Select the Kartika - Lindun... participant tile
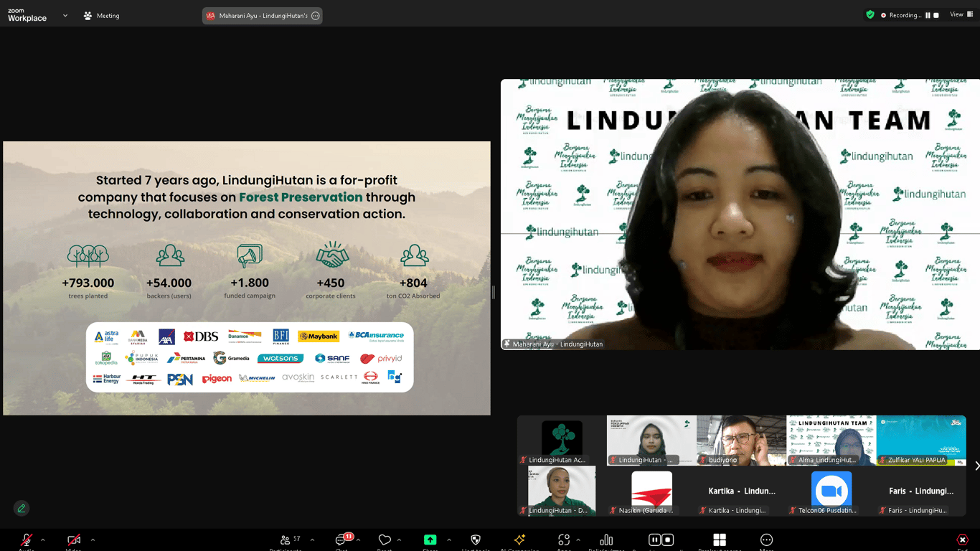The width and height of the screenshot is (980, 551). coord(741,491)
